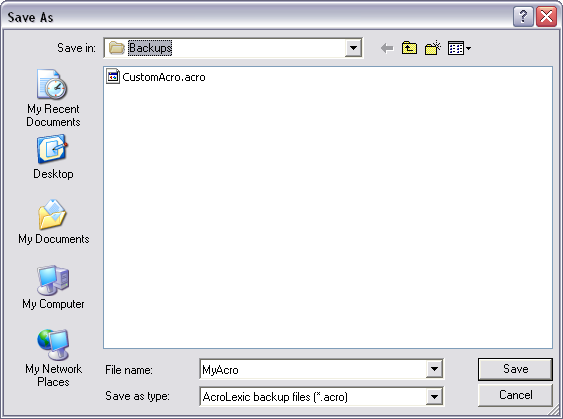Expand the Save in location dropdown

[x=353, y=48]
